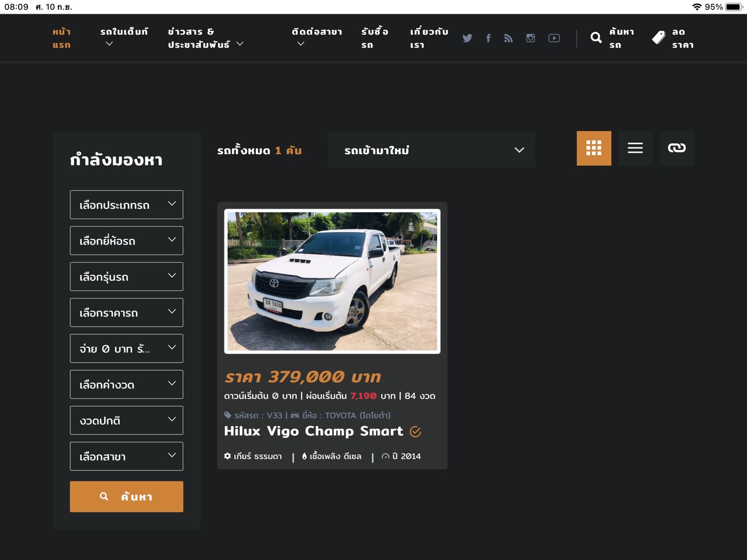Open the จ่าย 0 บาท down payment dropdown

coord(126,348)
